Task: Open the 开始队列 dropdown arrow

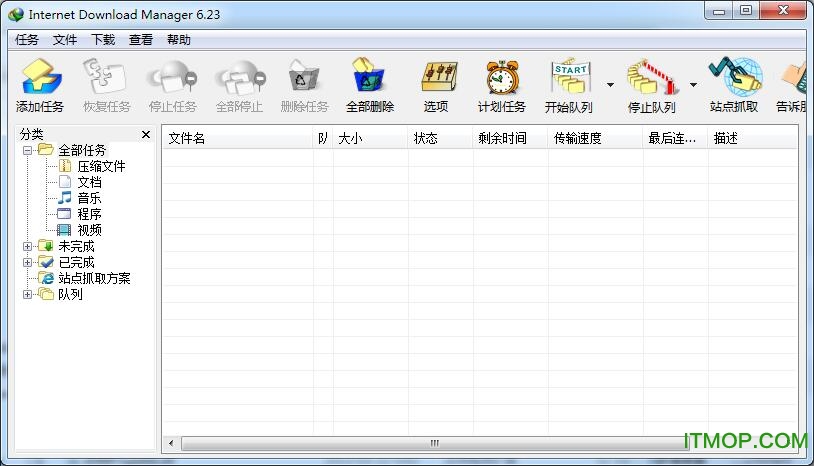Action: coord(610,85)
